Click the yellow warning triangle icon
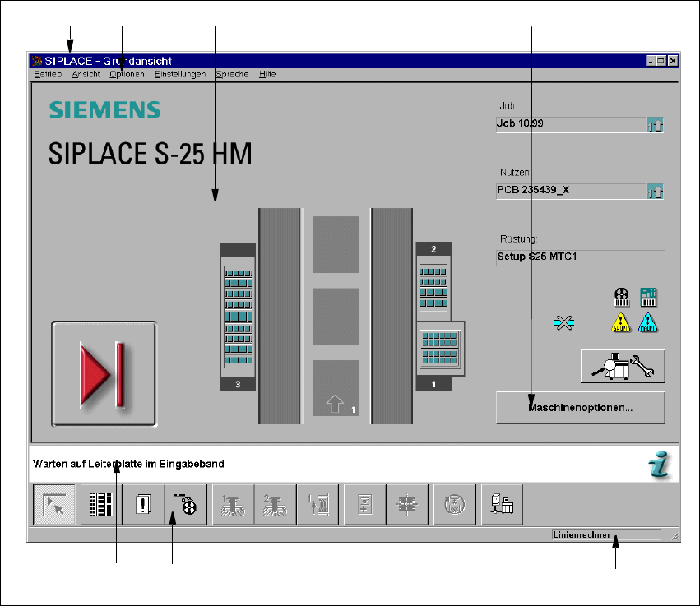The width and height of the screenshot is (700, 606). point(620,322)
